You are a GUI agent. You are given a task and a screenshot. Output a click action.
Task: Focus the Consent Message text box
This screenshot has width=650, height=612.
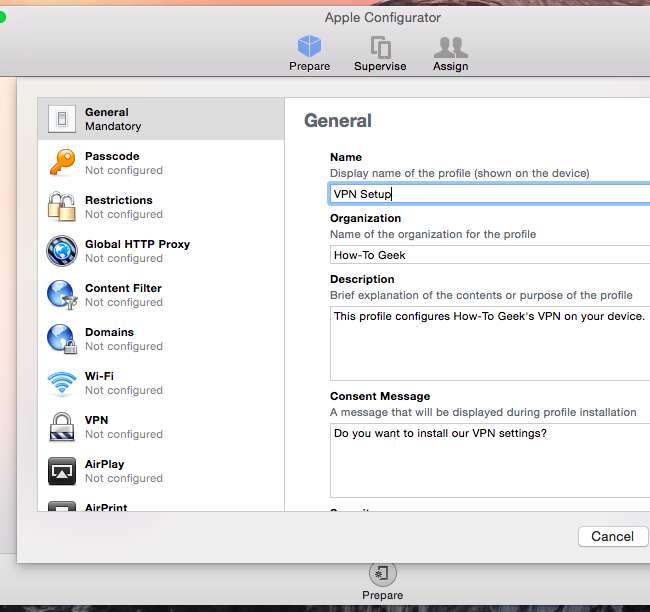(488, 460)
